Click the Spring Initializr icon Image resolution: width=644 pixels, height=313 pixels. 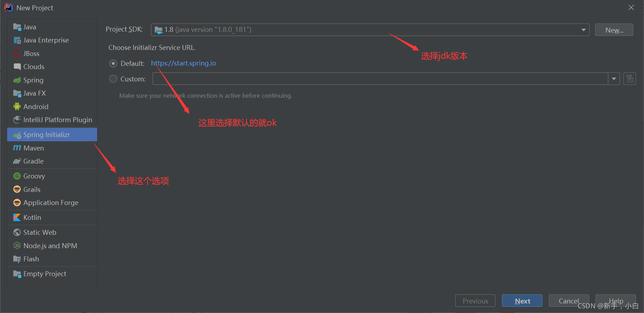coord(17,135)
